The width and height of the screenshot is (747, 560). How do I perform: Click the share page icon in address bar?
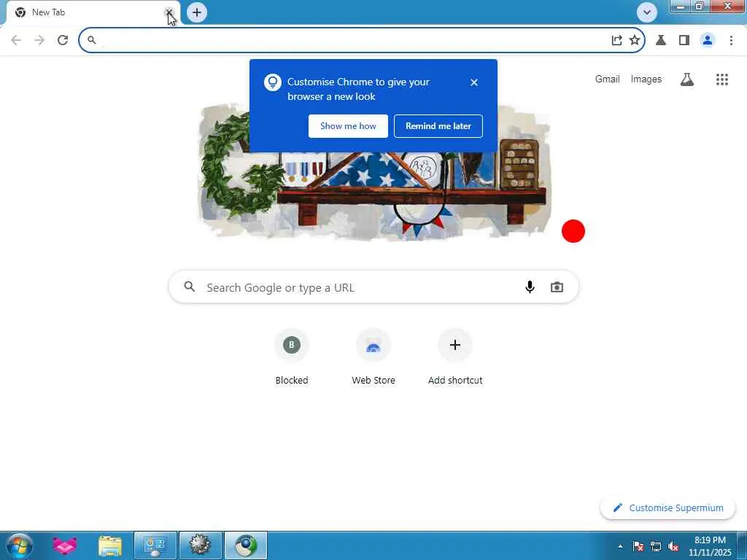coord(617,40)
